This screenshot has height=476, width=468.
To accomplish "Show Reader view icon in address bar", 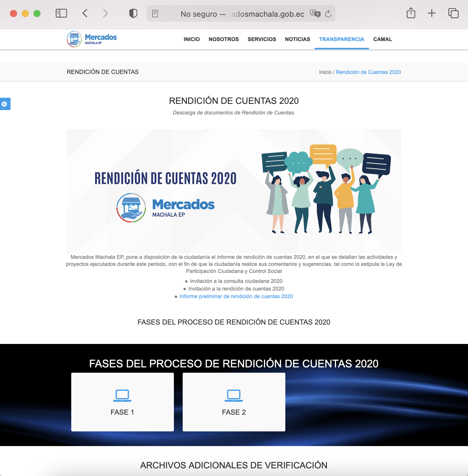I will pos(155,13).
